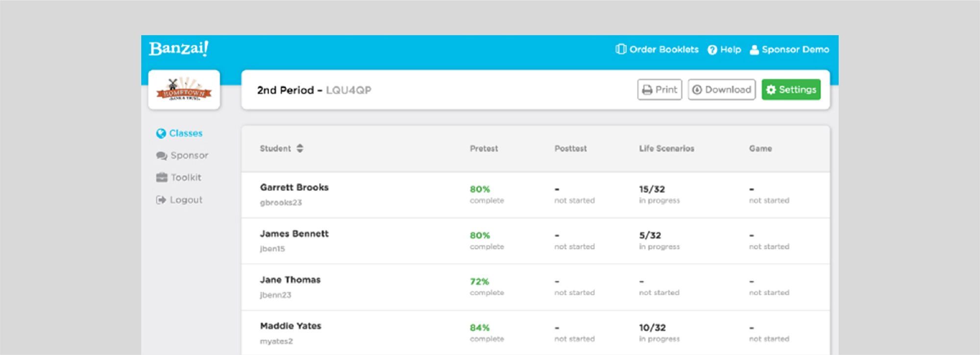The image size is (980, 355).
Task: Open the Order Booklets link
Action: 657,49
